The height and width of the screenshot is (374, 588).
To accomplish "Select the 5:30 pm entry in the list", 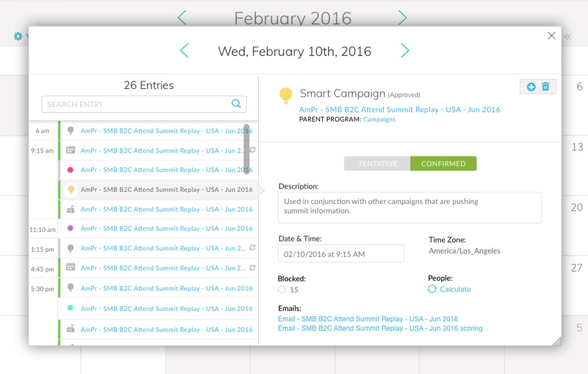I will pyautogui.click(x=166, y=288).
